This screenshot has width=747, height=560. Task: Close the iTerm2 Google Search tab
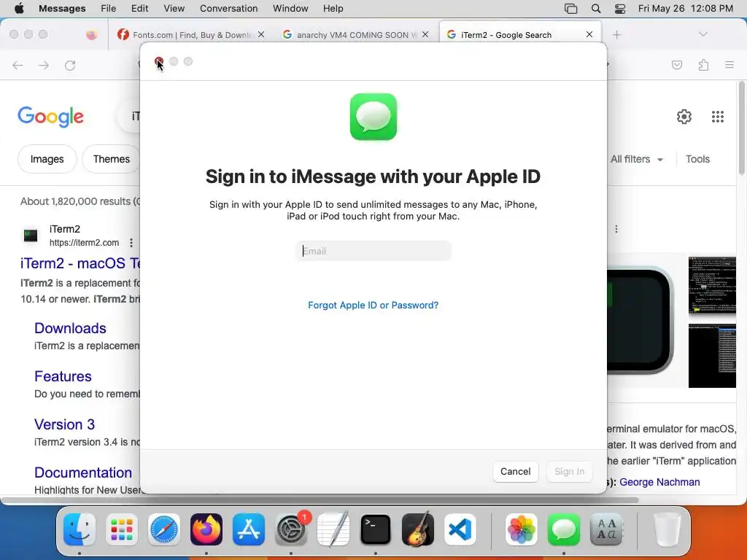click(589, 34)
